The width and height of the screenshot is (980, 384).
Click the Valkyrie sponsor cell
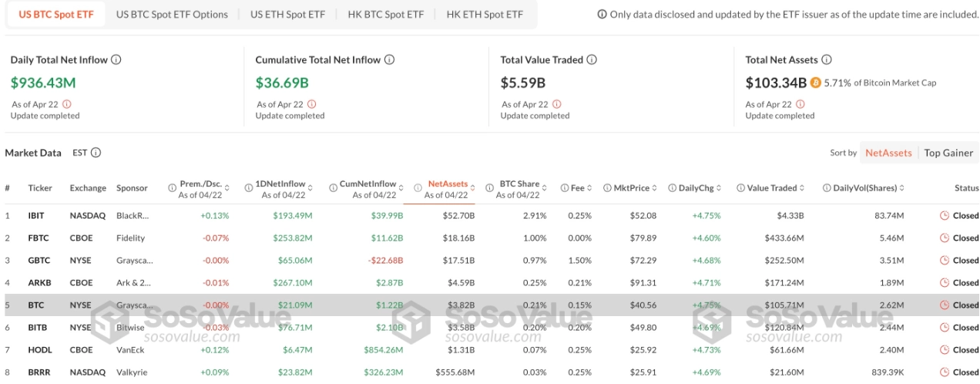click(x=131, y=372)
